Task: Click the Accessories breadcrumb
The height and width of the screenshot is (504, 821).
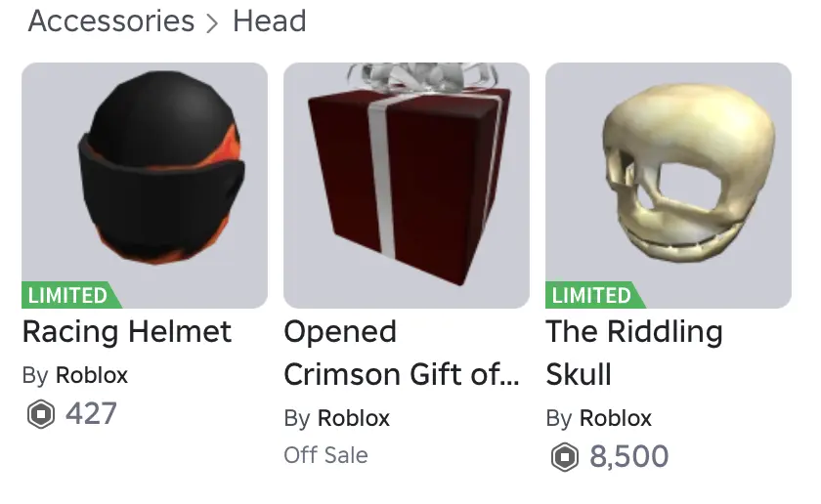Action: click(x=111, y=21)
